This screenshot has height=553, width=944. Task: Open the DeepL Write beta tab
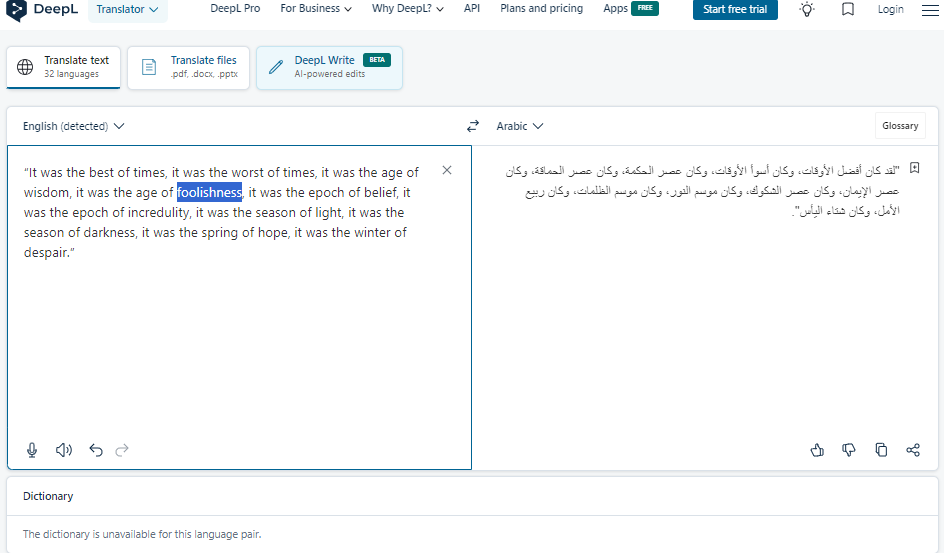click(329, 67)
